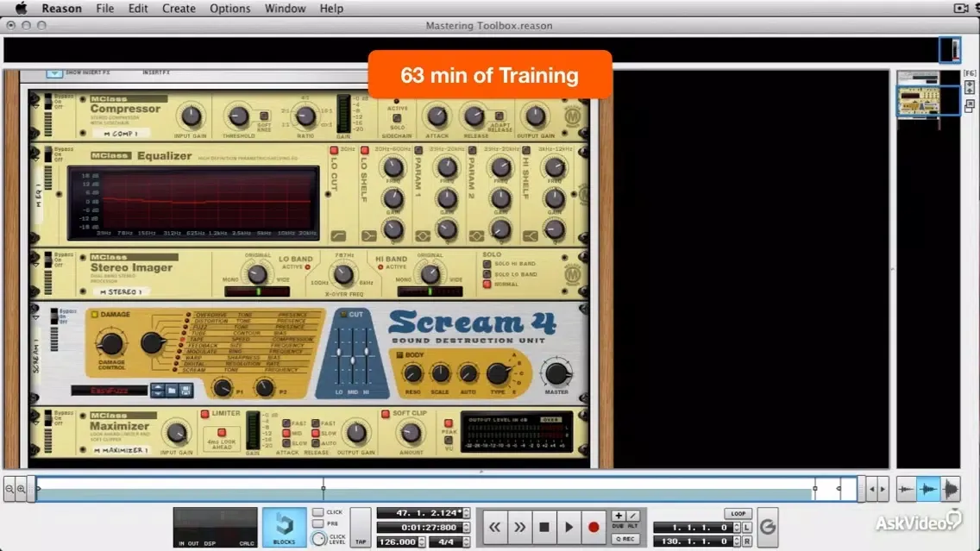Toggle Compressor Adapt Release button
The image size is (980, 551).
click(499, 116)
